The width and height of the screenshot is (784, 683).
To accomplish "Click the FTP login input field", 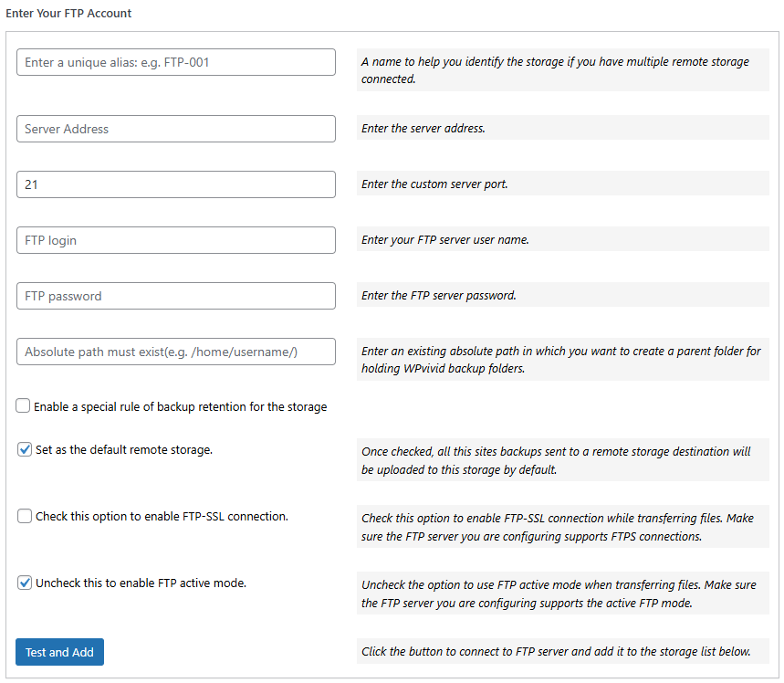I will point(175,239).
